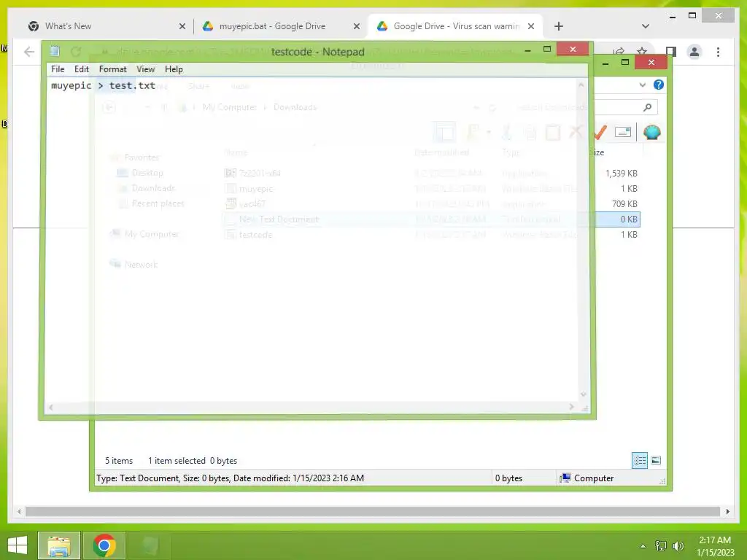
Task: Open File Explorer help
Action: click(x=659, y=85)
